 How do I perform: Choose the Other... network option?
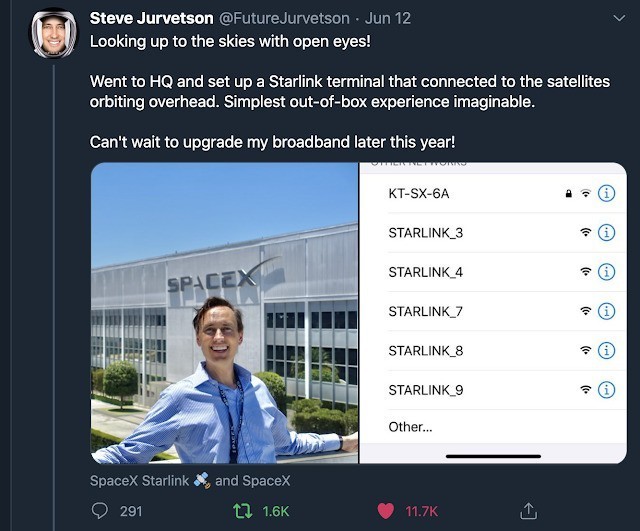410,427
